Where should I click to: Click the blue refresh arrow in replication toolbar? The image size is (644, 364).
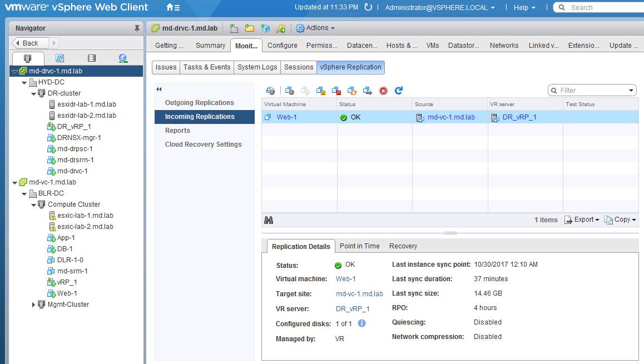tap(399, 91)
